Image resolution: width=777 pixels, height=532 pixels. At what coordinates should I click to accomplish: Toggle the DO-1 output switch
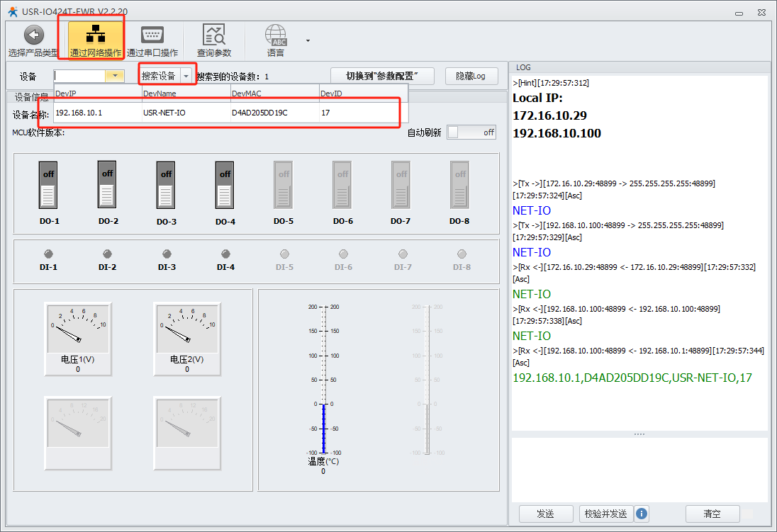(48, 185)
